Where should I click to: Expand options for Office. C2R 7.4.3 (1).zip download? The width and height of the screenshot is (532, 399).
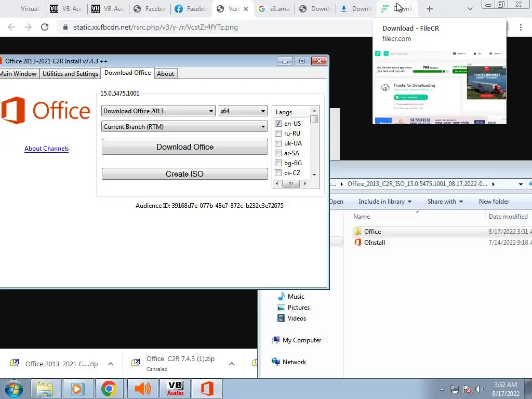tap(232, 364)
